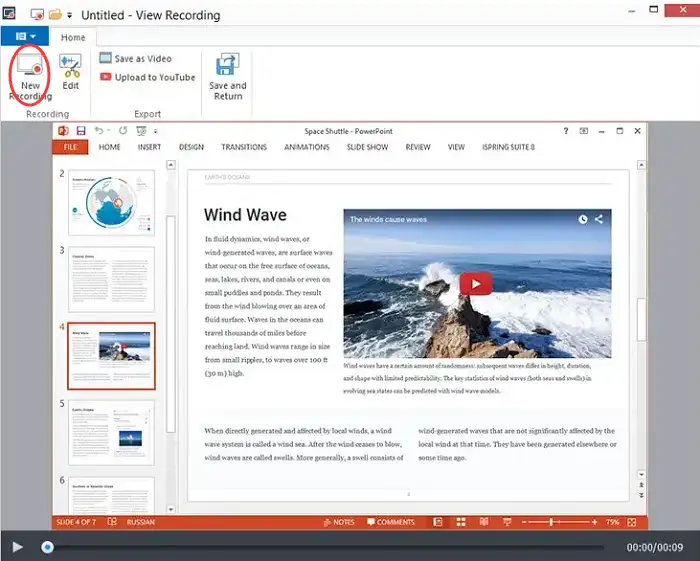Click the Wind Wave slide title
Screen dimensions: 700x561
click(x=245, y=215)
